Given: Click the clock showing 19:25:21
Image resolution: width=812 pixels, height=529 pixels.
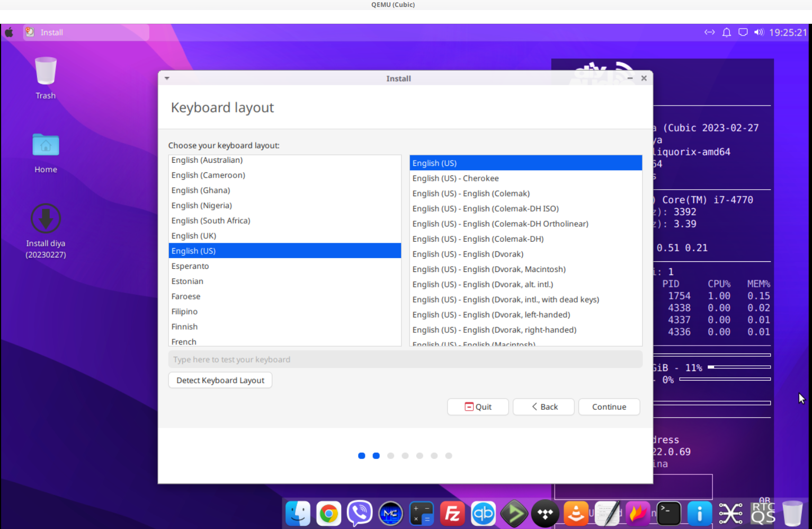Looking at the screenshot, I should (788, 32).
